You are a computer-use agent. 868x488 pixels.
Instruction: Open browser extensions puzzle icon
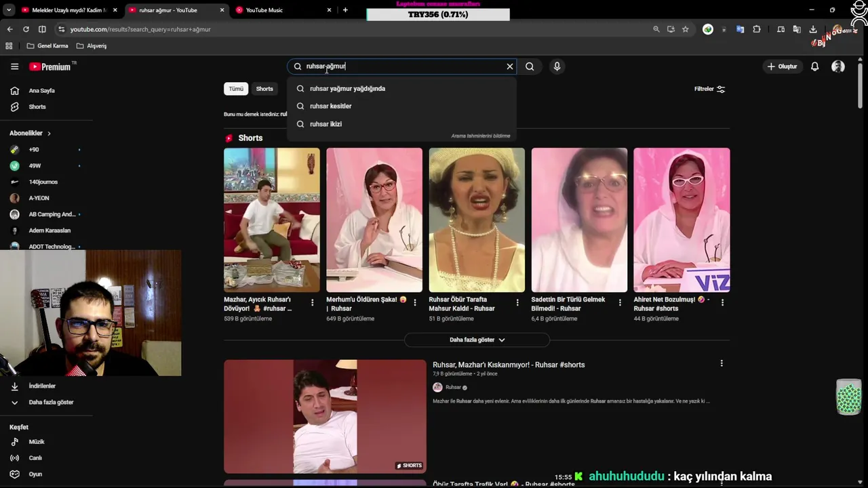click(x=757, y=29)
